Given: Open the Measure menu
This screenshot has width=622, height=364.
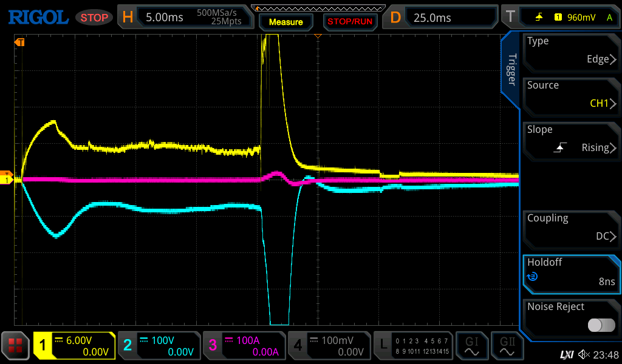Looking at the screenshot, I should (x=285, y=22).
